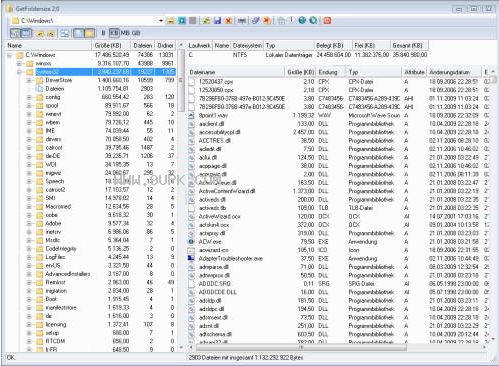The height and width of the screenshot is (366, 499).
Task: Click the browse folder icon beside the path box
Action: coord(171,21)
